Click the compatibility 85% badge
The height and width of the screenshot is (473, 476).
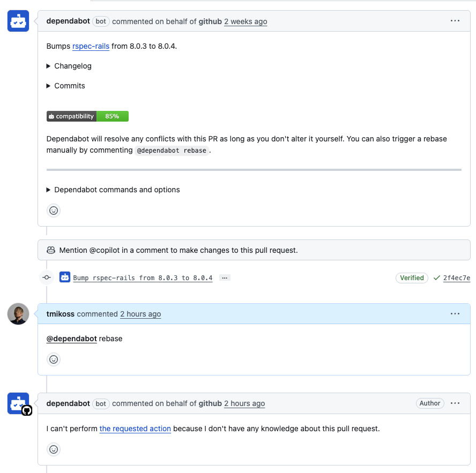click(x=87, y=116)
